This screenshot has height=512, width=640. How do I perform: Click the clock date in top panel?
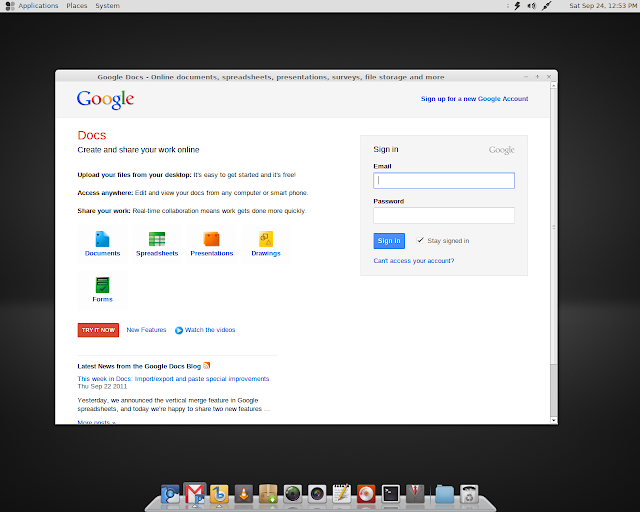(x=603, y=6)
